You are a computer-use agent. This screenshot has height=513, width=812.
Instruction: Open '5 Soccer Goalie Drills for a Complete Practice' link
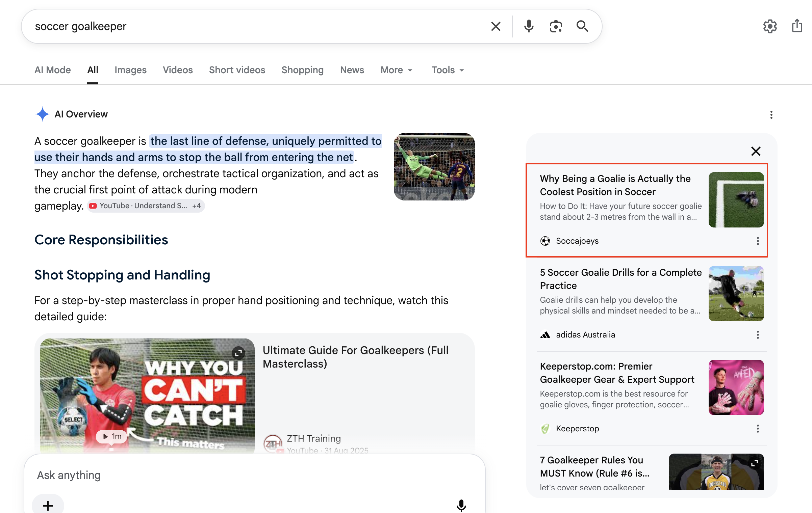[621, 279]
